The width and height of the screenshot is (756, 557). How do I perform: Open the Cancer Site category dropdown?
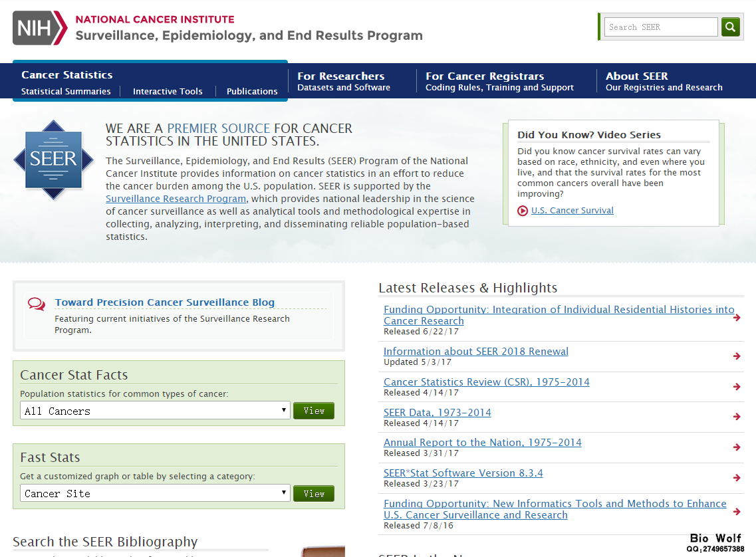click(x=155, y=493)
